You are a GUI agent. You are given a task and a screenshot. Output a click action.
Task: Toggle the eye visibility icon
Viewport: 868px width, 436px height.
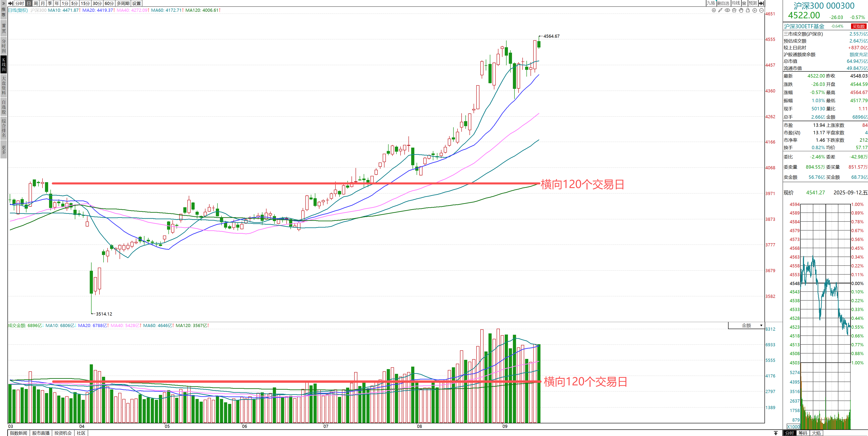tap(727, 10)
